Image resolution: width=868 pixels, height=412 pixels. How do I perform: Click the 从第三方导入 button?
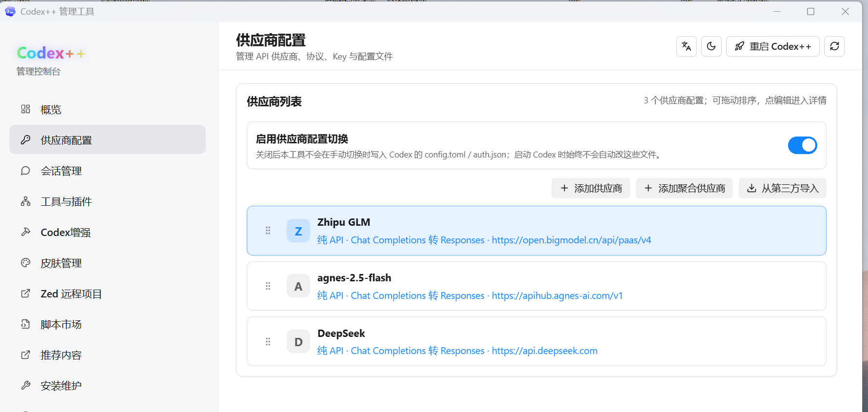click(x=782, y=188)
